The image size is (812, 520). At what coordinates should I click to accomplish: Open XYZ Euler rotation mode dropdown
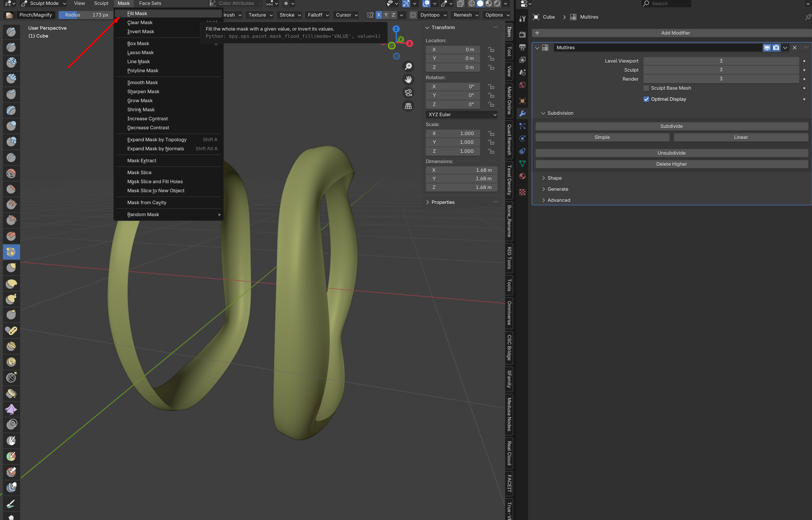(x=461, y=114)
